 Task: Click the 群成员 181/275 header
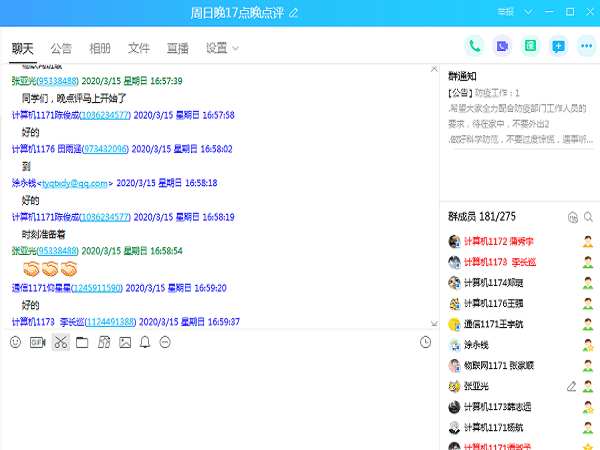482,217
